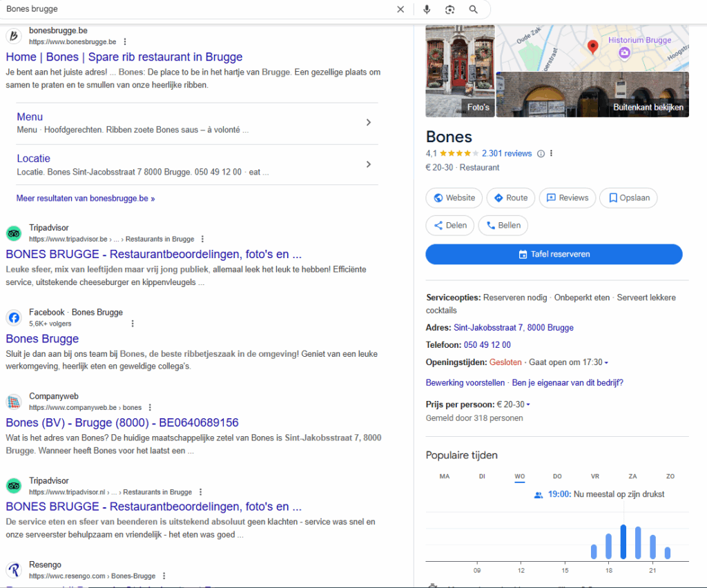Screen dimensions: 707x588
Task: Click phone number 050 49 12 00
Action: (x=487, y=344)
